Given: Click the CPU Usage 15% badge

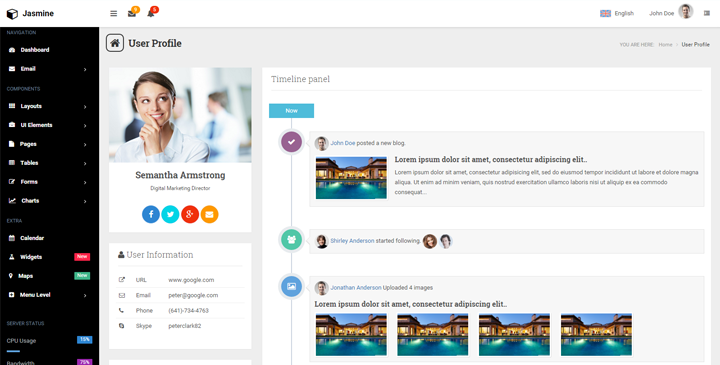Looking at the screenshot, I should click(x=84, y=340).
